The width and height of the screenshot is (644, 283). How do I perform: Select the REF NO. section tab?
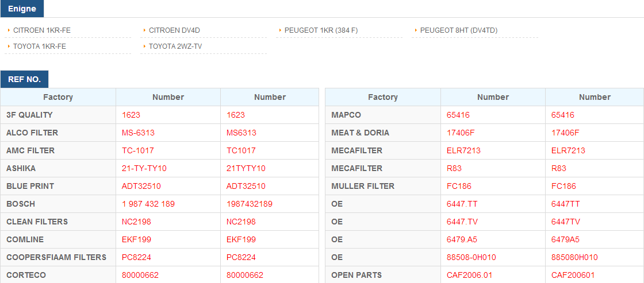(25, 79)
